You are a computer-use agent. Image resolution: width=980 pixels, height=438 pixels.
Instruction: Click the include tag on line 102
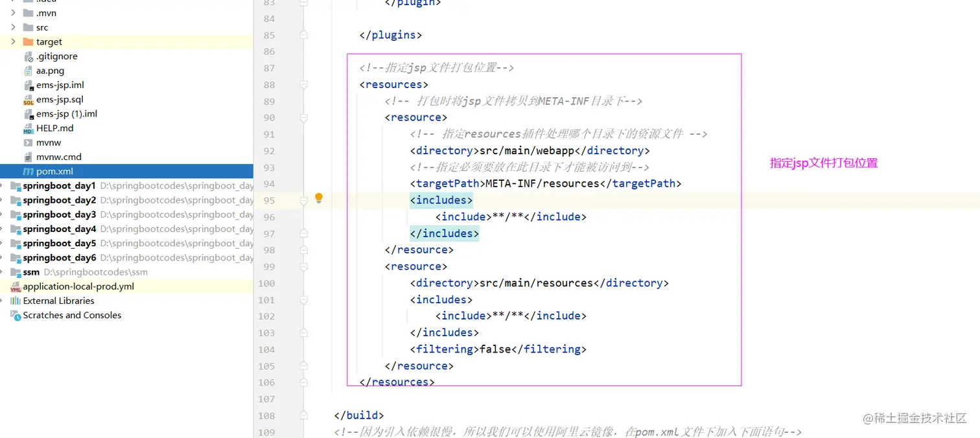coord(511,316)
